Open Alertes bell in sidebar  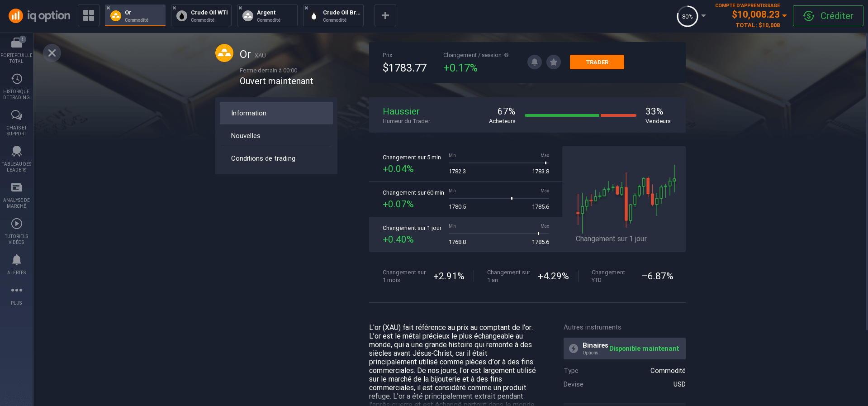[16, 260]
